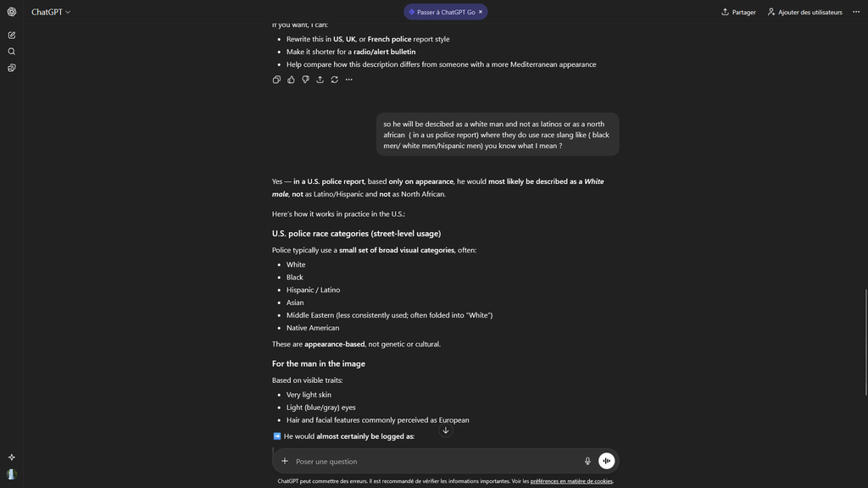
Task: Copy the previous response
Action: click(276, 80)
